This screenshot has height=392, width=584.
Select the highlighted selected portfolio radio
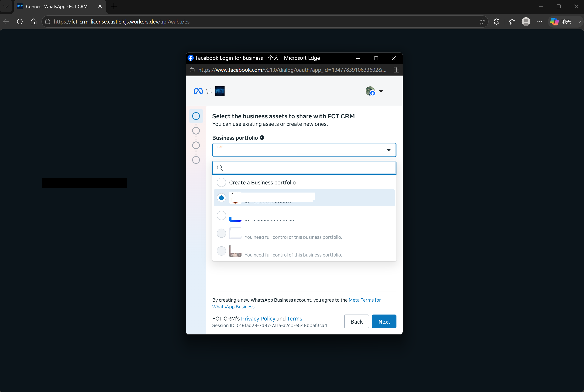(221, 198)
